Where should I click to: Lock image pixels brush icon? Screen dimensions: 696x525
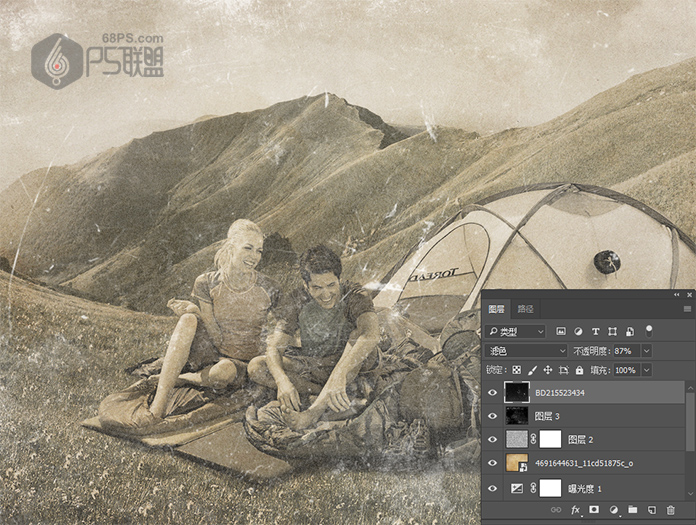pos(532,370)
